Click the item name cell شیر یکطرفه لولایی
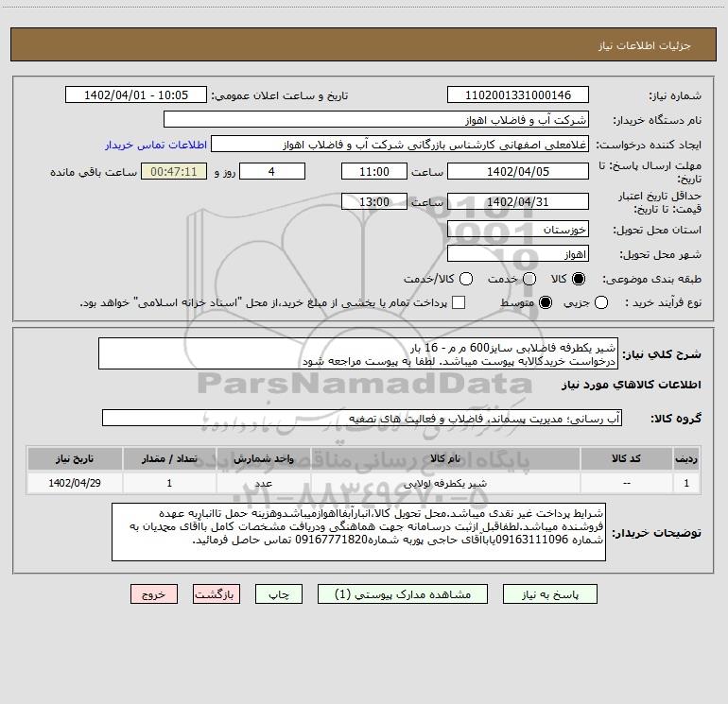The width and height of the screenshot is (728, 704). coord(444,483)
